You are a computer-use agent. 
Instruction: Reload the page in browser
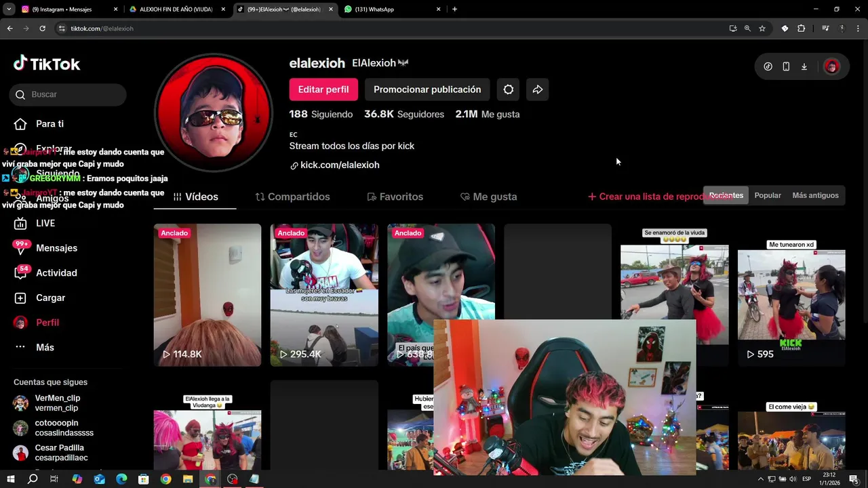point(42,28)
